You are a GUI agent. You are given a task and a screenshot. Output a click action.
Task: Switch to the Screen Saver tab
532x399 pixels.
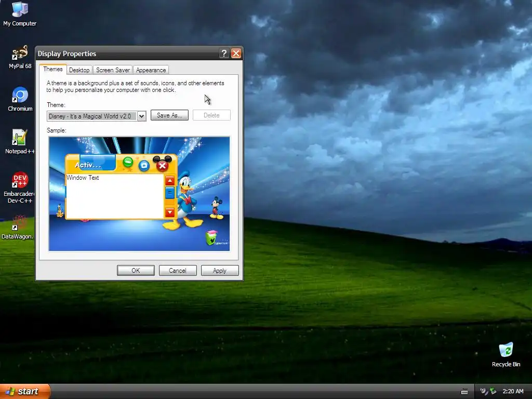coord(113,70)
